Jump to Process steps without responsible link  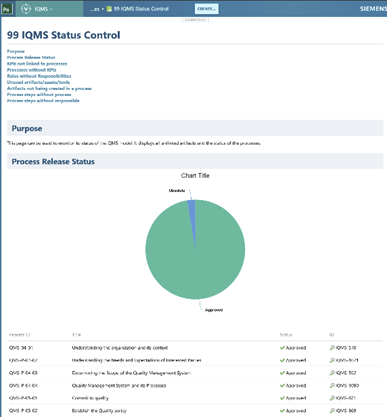(x=43, y=101)
